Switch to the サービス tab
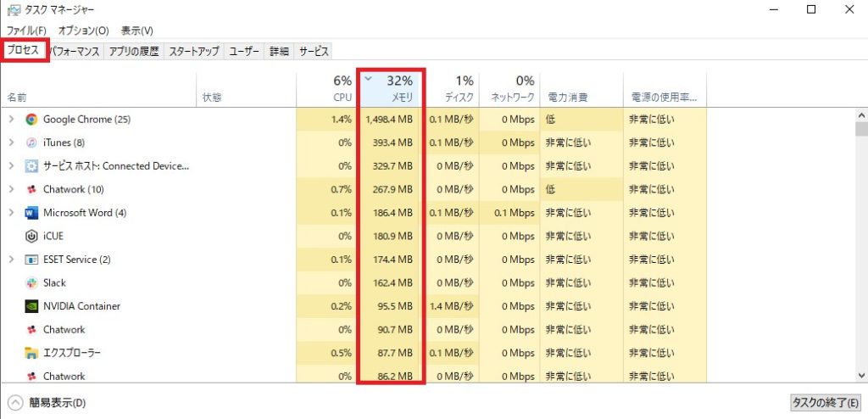868x419 pixels. [314, 52]
